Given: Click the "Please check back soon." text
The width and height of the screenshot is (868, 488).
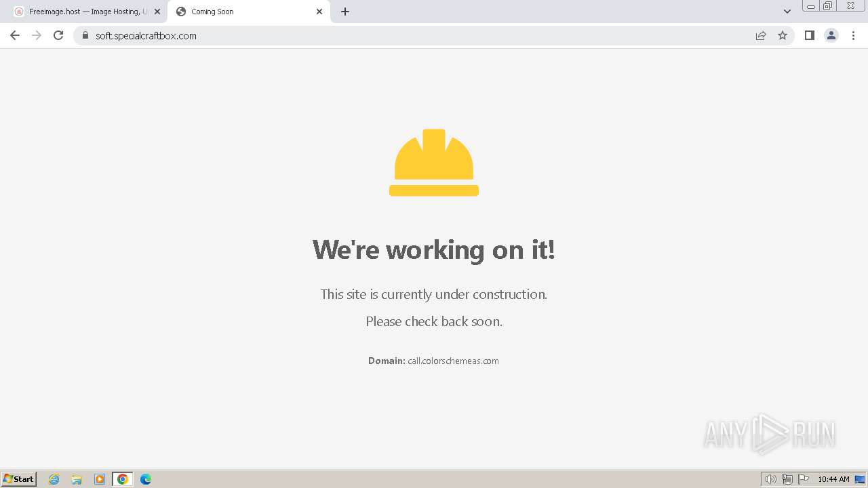Looking at the screenshot, I should point(434,321).
